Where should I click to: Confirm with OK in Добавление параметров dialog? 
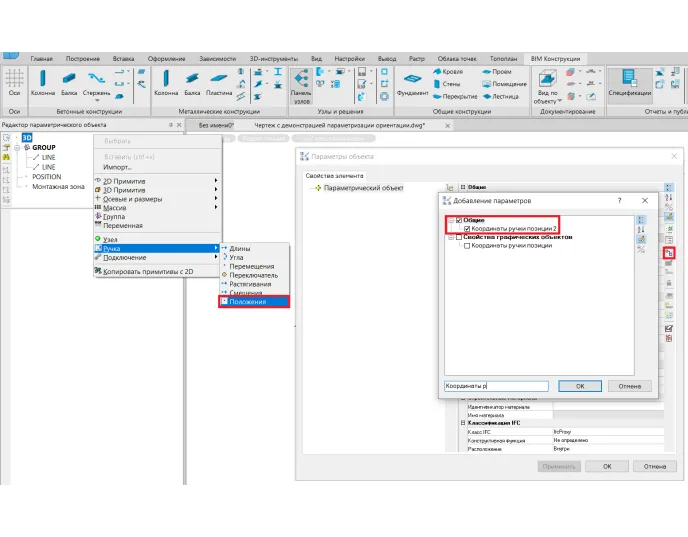580,386
